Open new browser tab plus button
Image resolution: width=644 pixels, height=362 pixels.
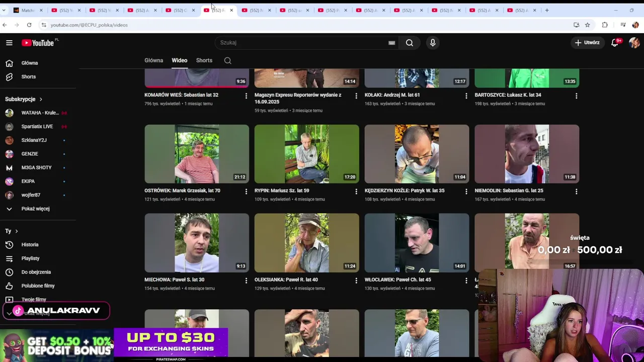point(547,10)
